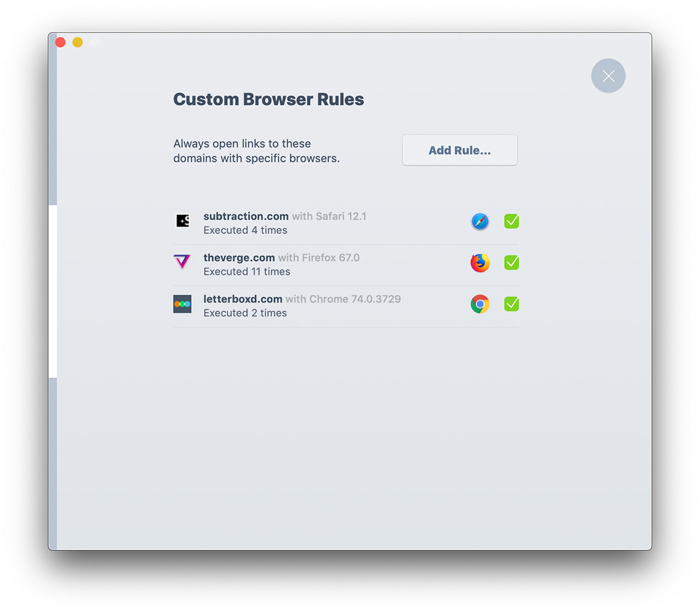Screen dimensions: 700x614
Task: Click the Safari browser icon
Action: pyautogui.click(x=480, y=221)
